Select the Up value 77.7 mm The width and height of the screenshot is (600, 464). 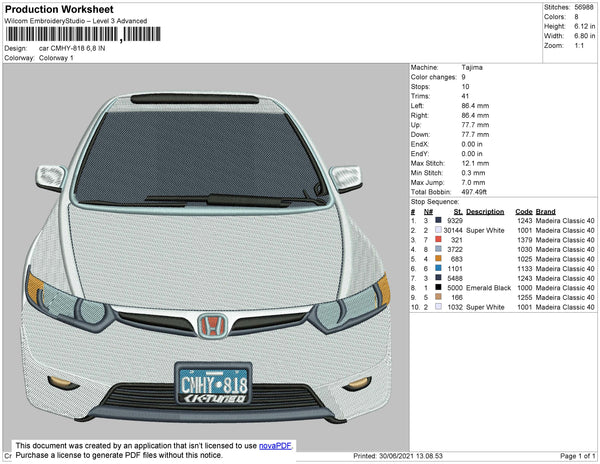pos(475,125)
